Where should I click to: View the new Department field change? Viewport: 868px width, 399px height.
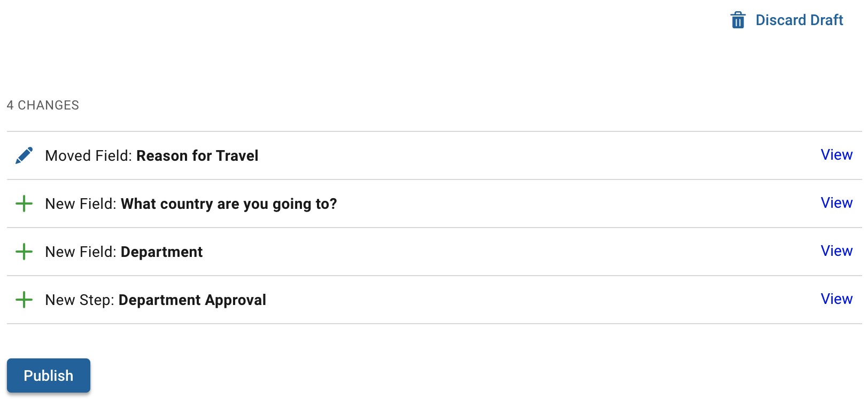coord(836,251)
